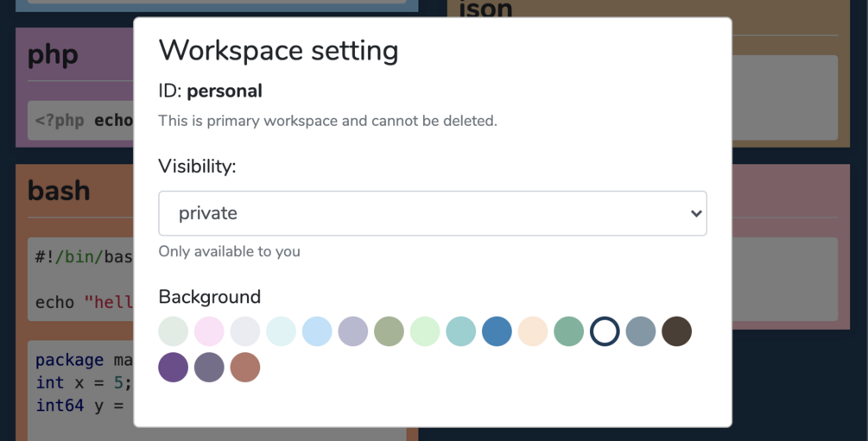Choose the medium sea-green background swatch
Viewport: 868px width, 441px height.
[568, 331]
